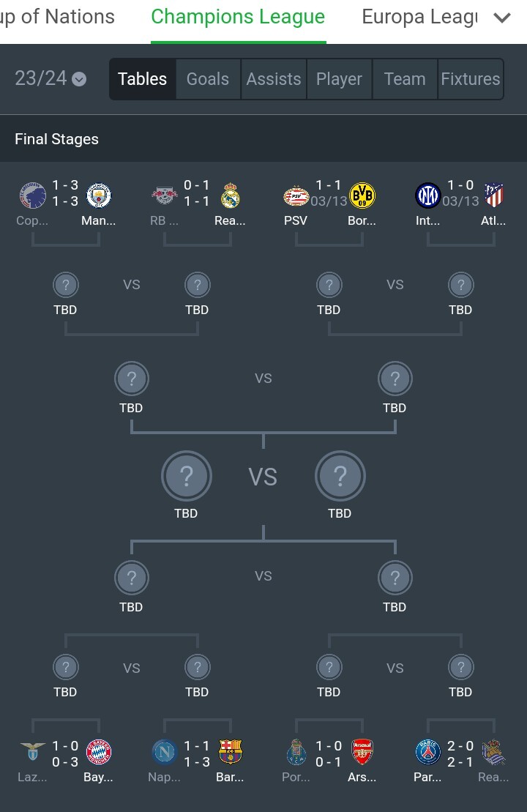Click the left TBD finalist placeholder
The width and height of the screenshot is (527, 812).
coord(187,477)
